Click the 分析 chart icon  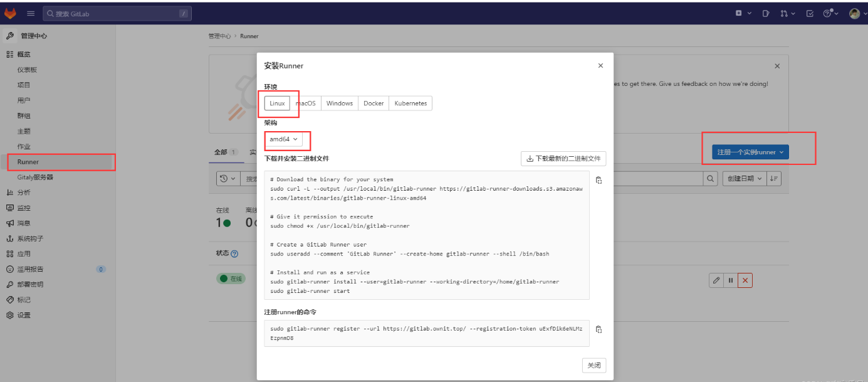10,193
